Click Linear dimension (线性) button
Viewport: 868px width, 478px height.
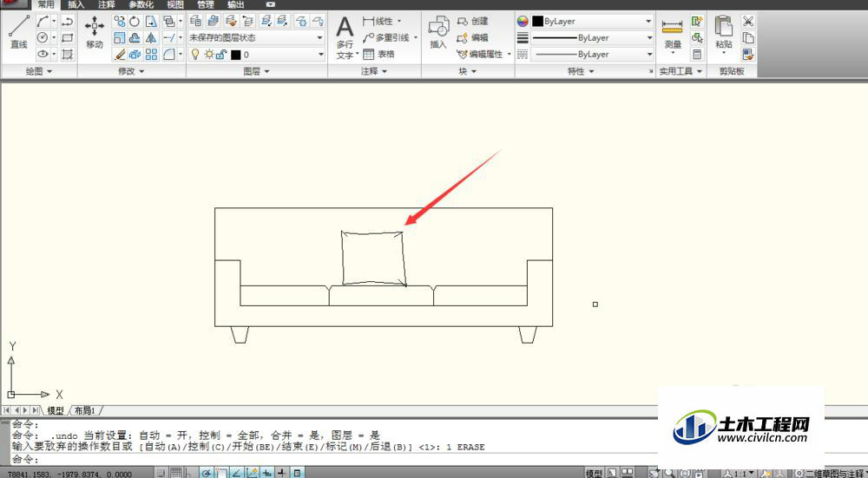pyautogui.click(x=378, y=21)
